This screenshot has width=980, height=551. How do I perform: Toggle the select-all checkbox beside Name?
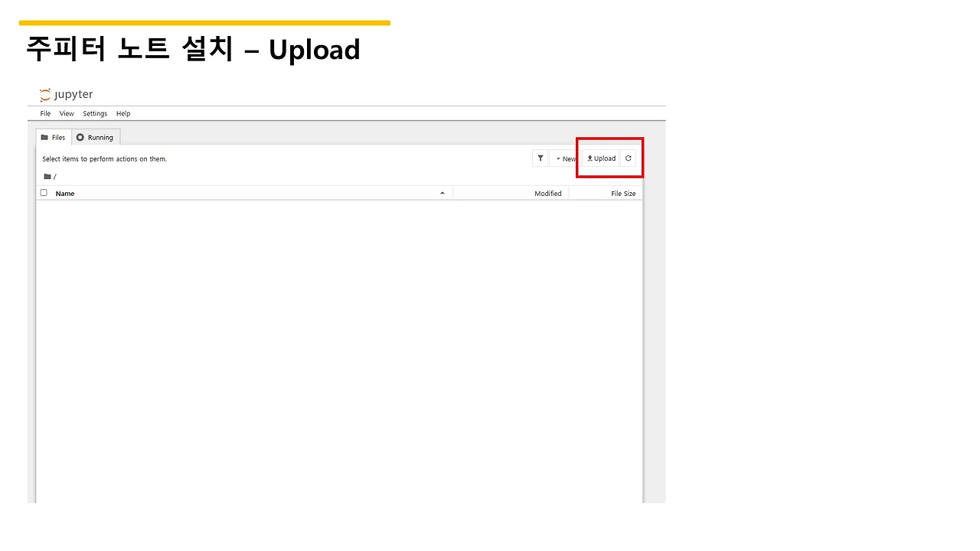44,193
